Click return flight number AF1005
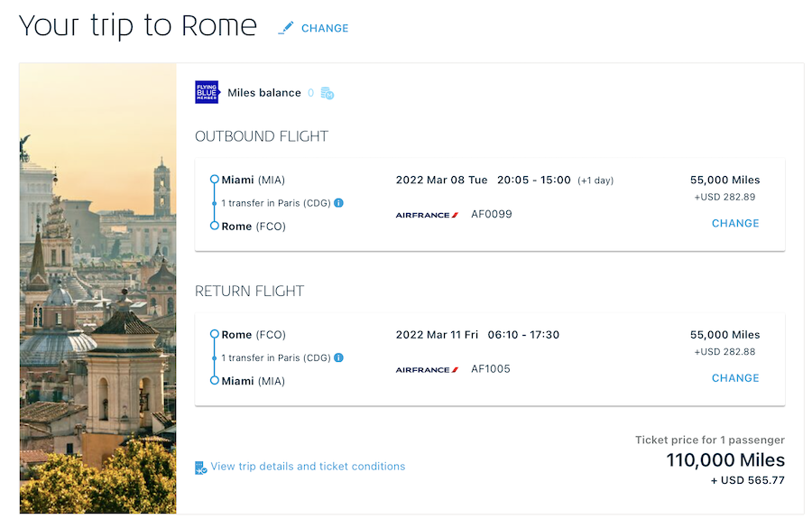812x519 pixels. pyautogui.click(x=491, y=369)
